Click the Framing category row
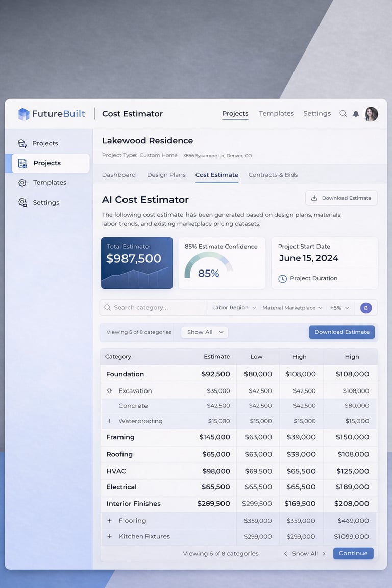392x588 pixels. pyautogui.click(x=239, y=437)
